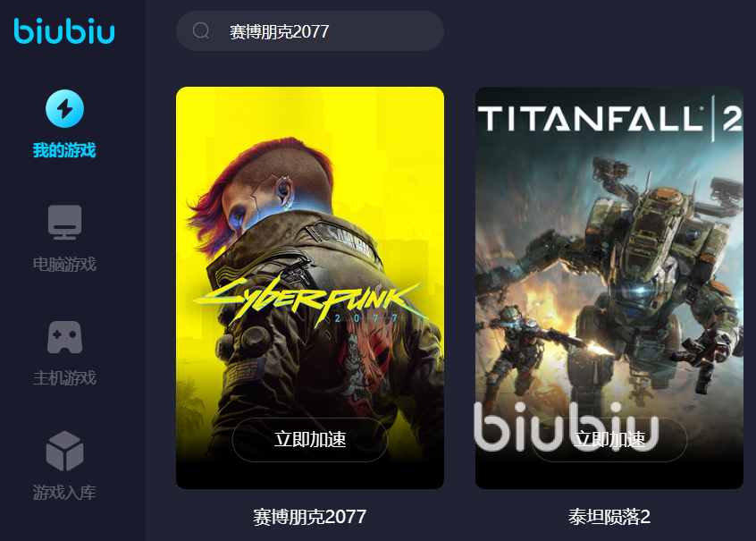Go to the 主机游戏 label

tap(64, 378)
